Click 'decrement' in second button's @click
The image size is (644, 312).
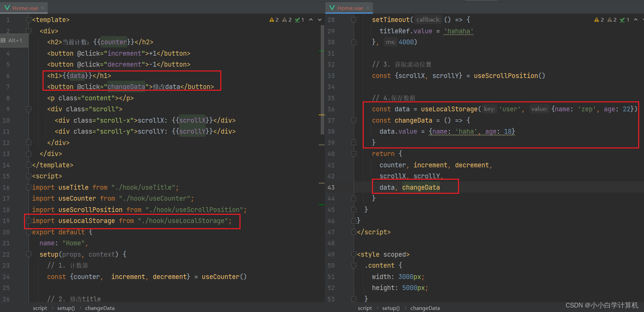click(124, 65)
